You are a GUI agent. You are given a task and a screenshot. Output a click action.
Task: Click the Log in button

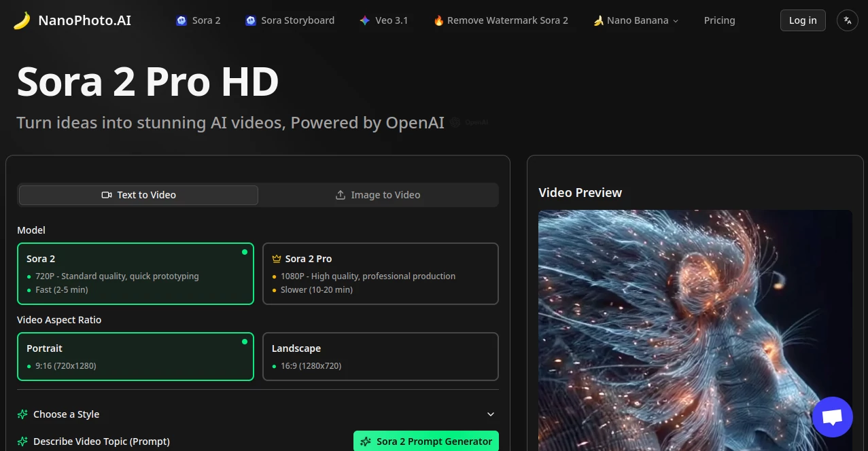pyautogui.click(x=802, y=20)
